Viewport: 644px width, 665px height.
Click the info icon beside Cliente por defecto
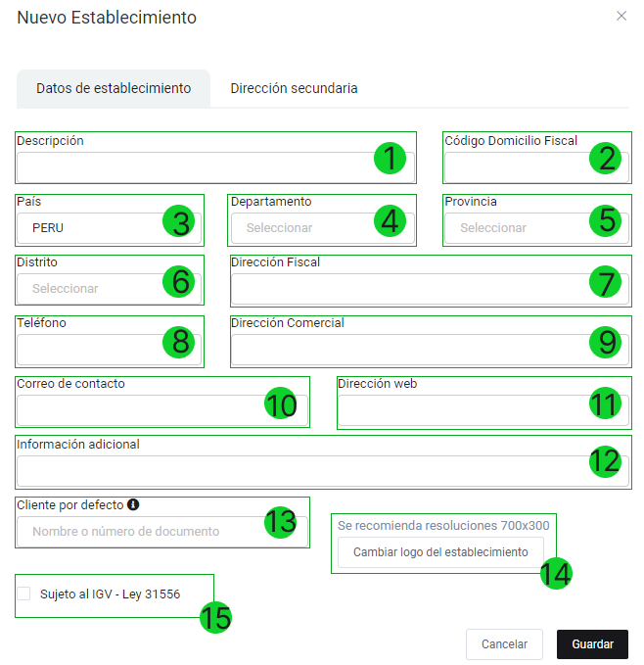point(133,504)
